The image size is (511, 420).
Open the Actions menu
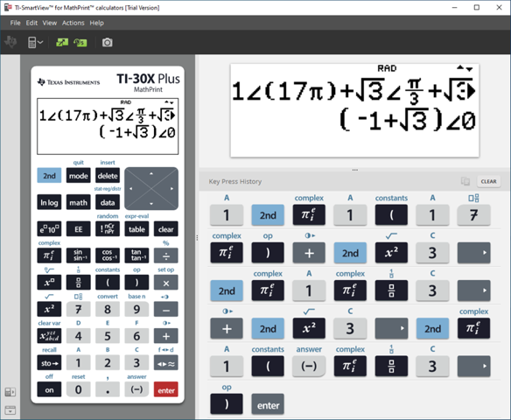tap(73, 23)
